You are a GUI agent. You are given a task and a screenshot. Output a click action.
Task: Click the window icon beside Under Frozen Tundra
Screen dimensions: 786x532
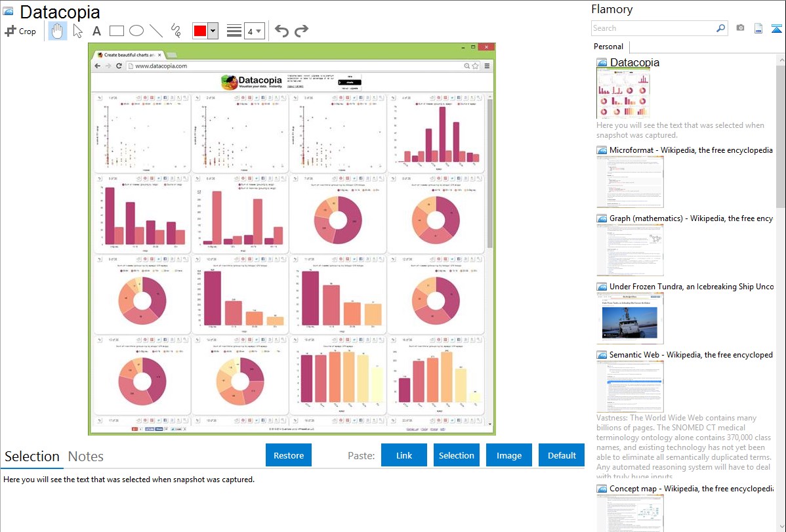[x=602, y=287]
